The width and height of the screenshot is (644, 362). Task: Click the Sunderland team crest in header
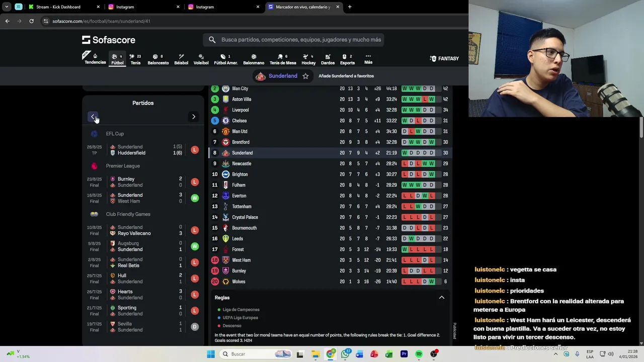coord(260,76)
